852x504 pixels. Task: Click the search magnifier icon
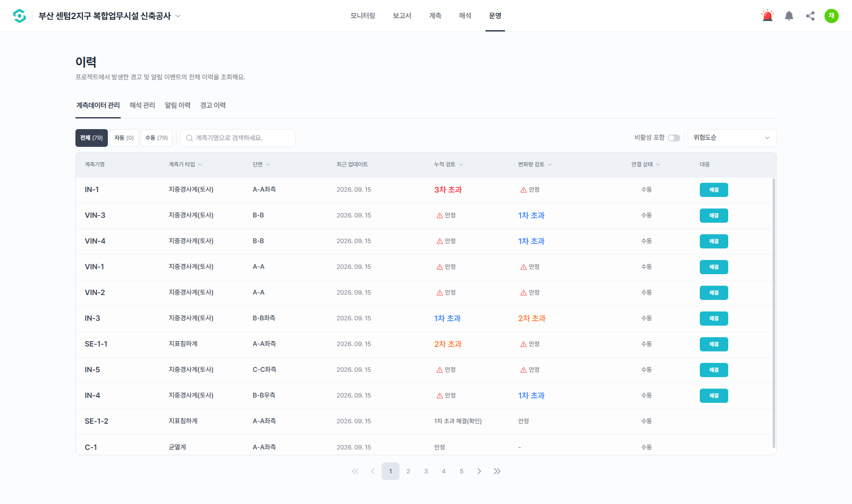(x=189, y=138)
